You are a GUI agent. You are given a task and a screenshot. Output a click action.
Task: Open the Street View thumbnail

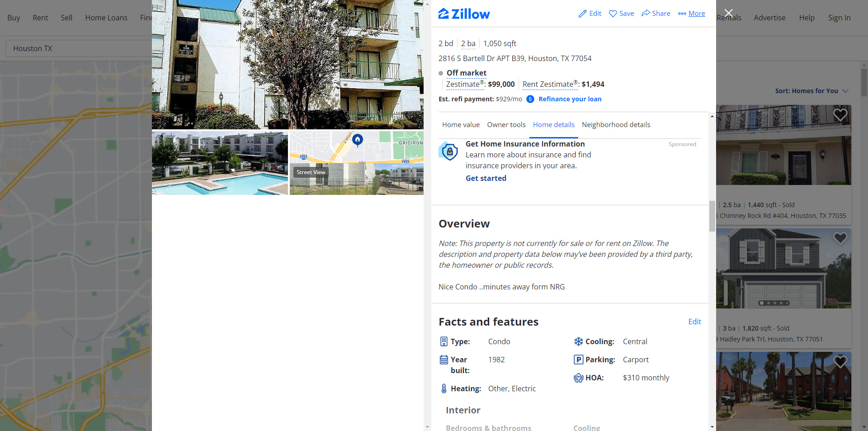tap(356, 163)
